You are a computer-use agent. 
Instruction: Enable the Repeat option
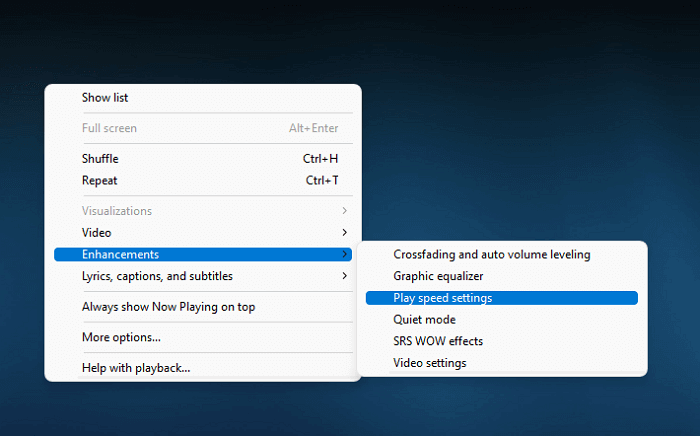99,180
